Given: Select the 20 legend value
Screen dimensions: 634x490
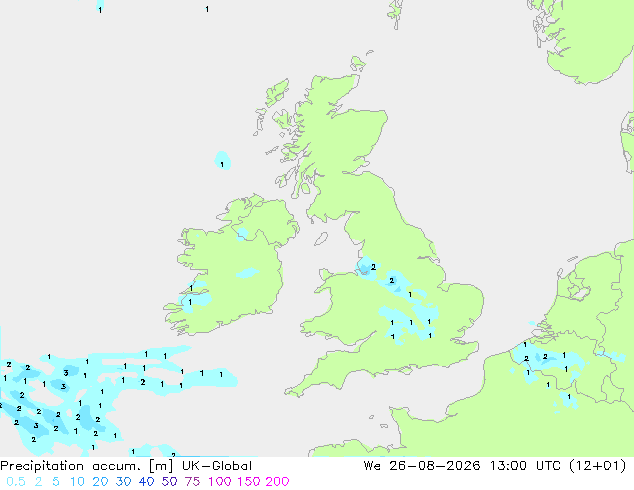Looking at the screenshot, I should pyautogui.click(x=100, y=482).
